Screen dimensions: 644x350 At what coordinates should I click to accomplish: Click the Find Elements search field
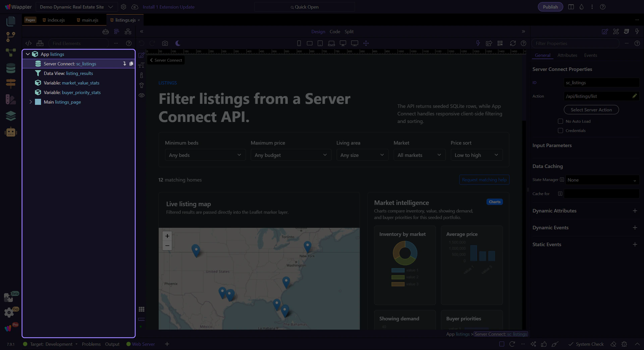click(79, 43)
